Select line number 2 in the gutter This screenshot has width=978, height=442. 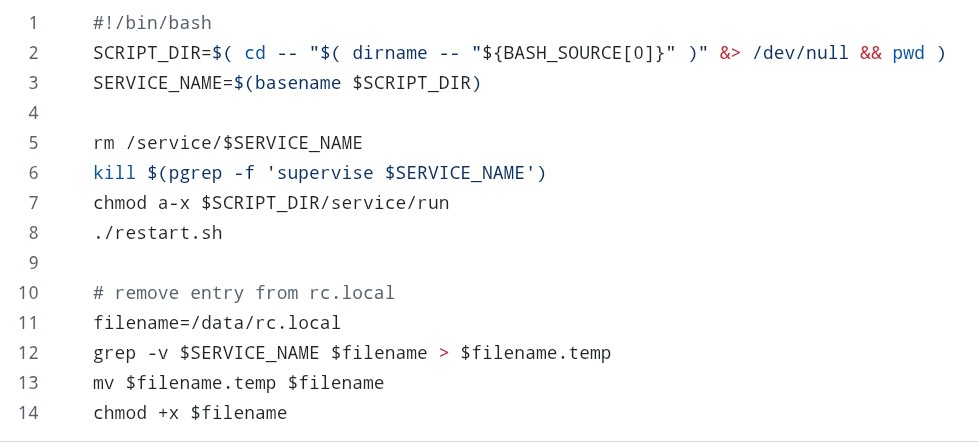coord(33,52)
